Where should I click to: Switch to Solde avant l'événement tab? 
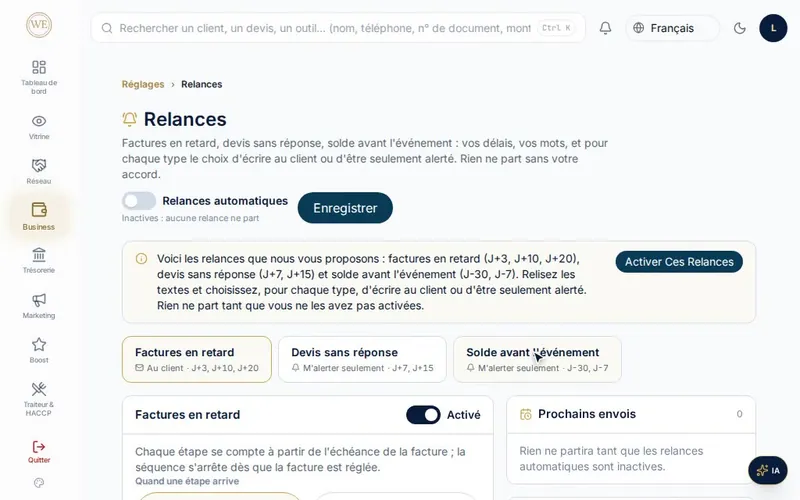point(537,359)
